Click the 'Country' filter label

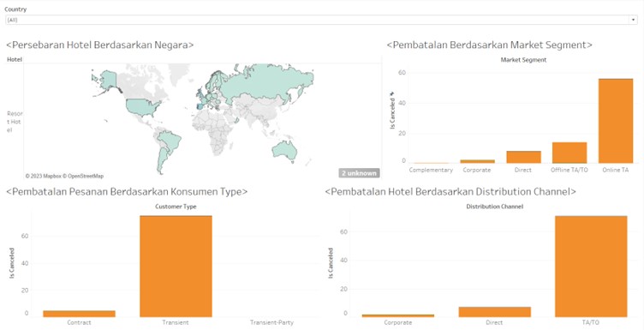[15, 9]
